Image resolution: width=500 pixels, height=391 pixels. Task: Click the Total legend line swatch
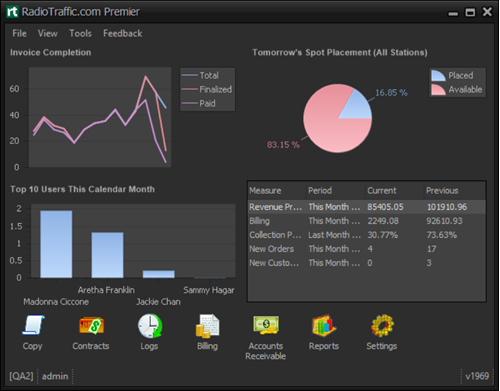point(190,75)
